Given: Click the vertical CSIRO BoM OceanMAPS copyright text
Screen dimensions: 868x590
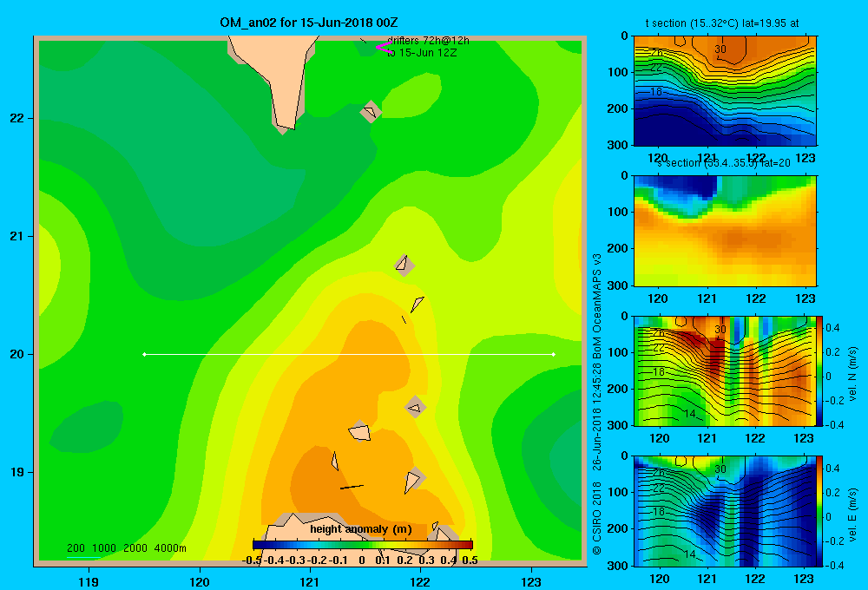Looking at the screenshot, I should point(597,404).
